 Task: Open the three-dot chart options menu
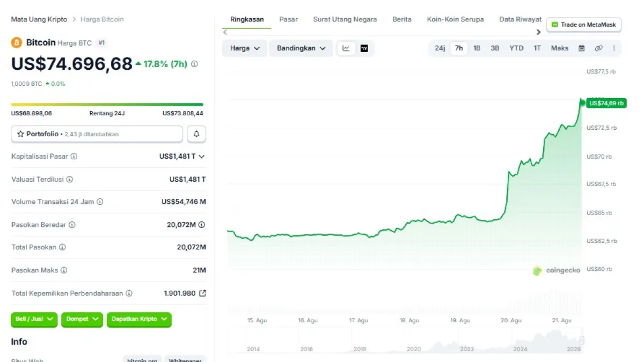pyautogui.click(x=614, y=48)
